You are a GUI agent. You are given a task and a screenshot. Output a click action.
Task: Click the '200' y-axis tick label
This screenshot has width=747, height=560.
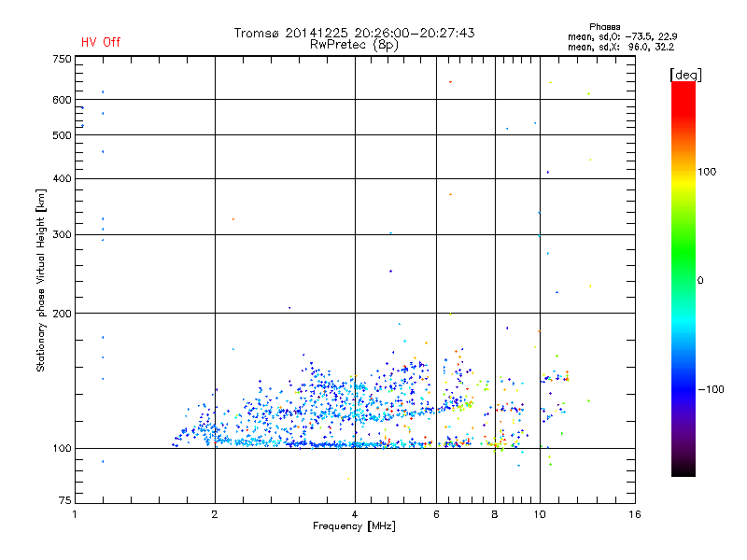click(62, 314)
